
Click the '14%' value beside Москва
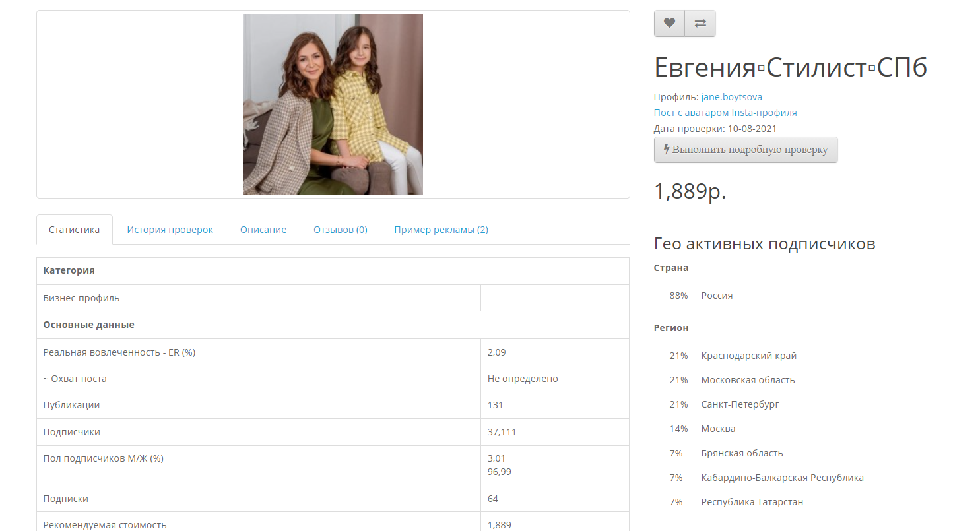(x=678, y=429)
